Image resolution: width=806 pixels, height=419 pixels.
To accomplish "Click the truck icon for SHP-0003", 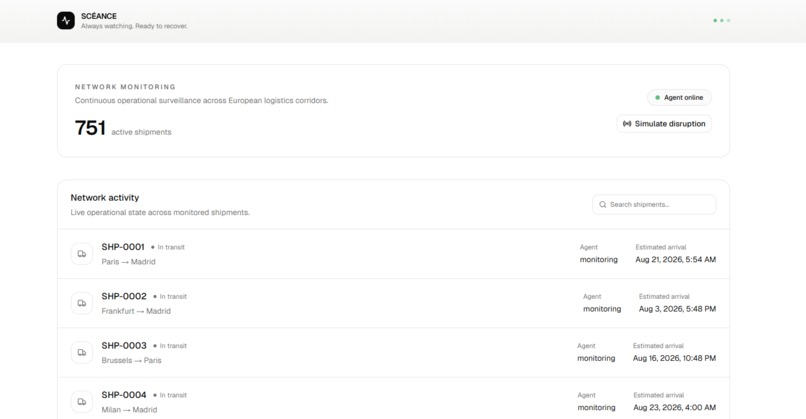I will click(82, 353).
